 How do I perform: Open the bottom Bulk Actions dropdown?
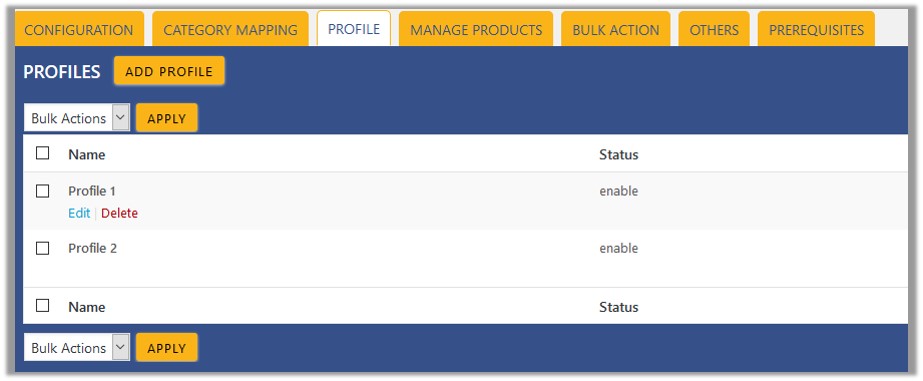pos(77,347)
